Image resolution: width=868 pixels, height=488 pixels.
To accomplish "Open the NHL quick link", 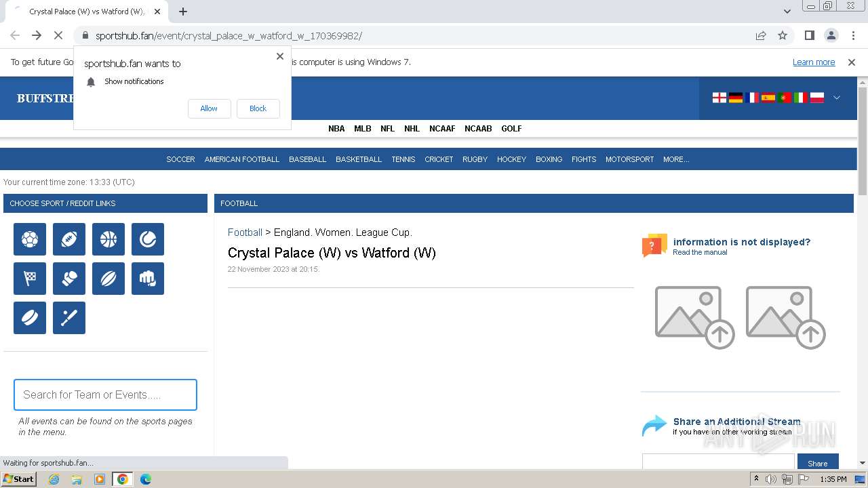I will [412, 129].
